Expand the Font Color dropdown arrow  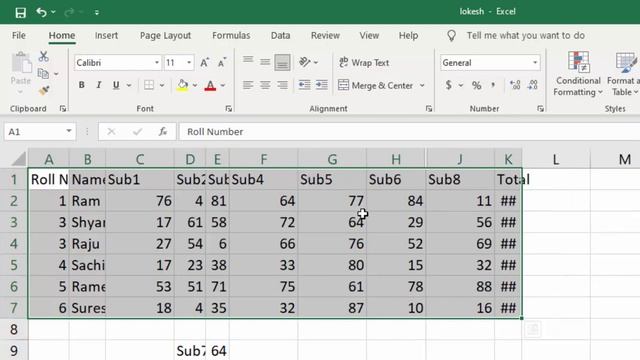(223, 85)
